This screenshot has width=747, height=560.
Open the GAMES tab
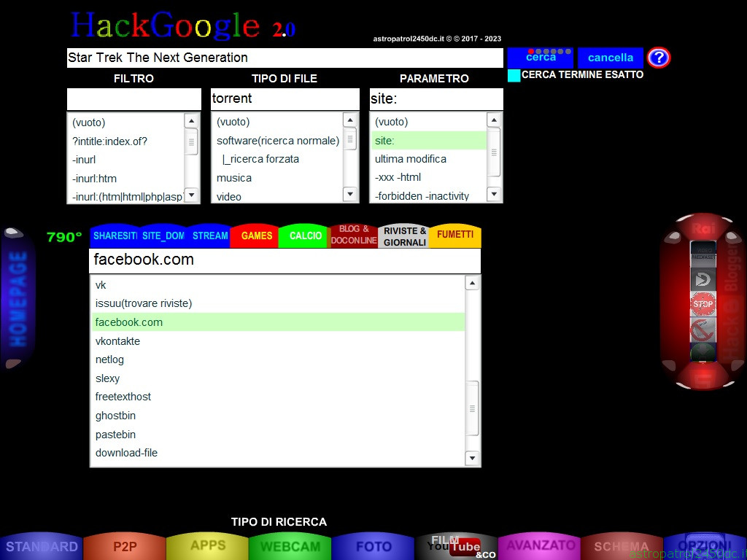pyautogui.click(x=256, y=236)
